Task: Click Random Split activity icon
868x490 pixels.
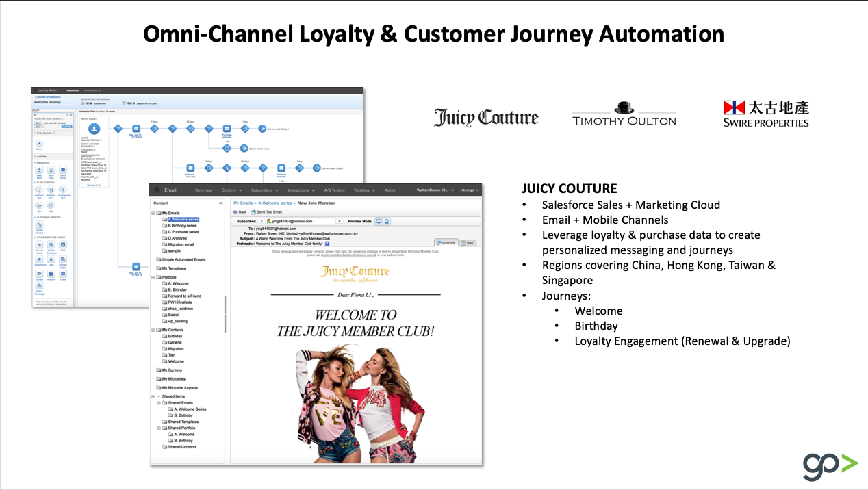Action: 51,190
